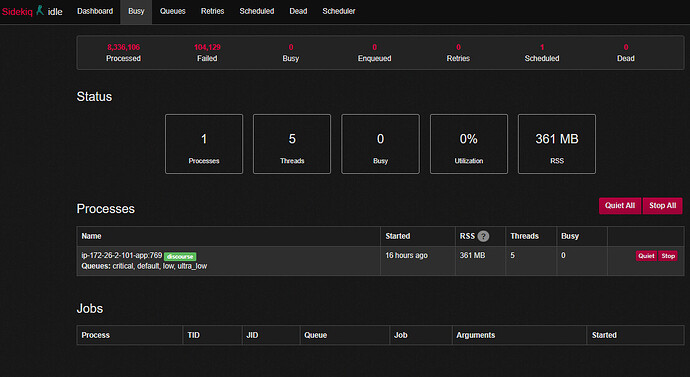Screen dimensions: 690x377
Task: Open the Dashboard tab
Action: tap(95, 11)
